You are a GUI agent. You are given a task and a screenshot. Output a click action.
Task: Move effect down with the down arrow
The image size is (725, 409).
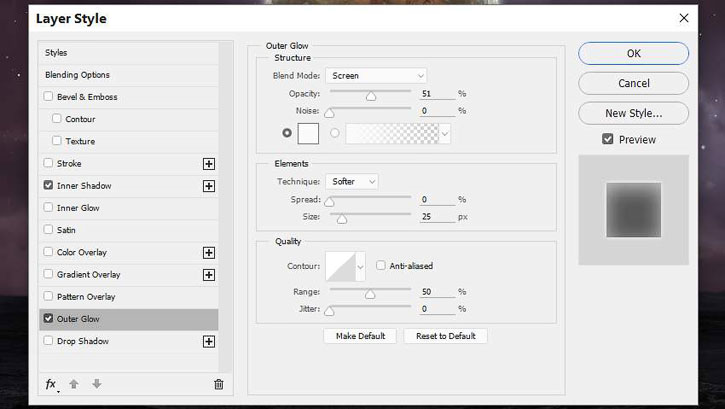point(97,384)
